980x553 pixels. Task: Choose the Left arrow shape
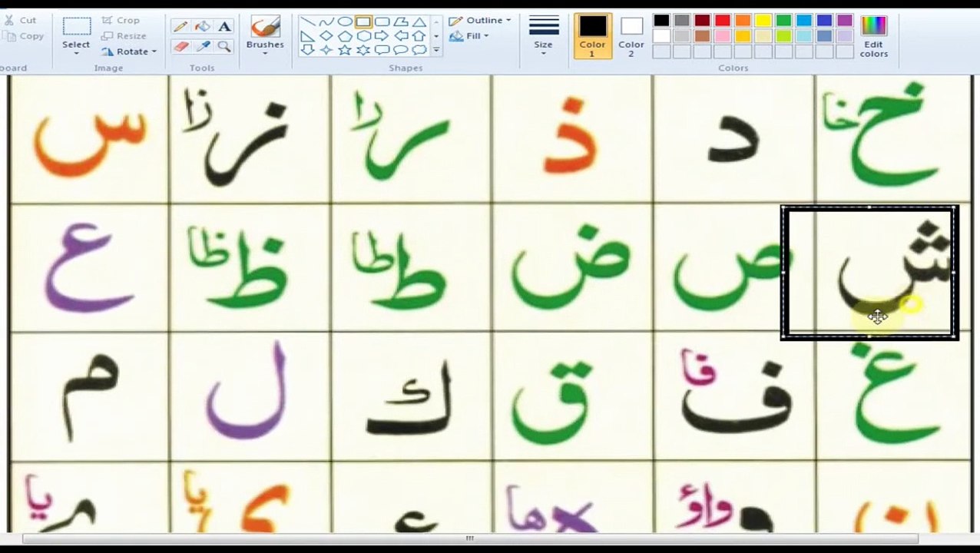(x=400, y=36)
